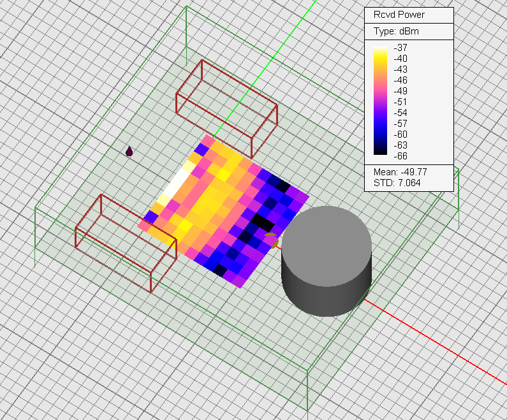Viewport: 507px width, 420px height.
Task: Click the Type: dBm legend label
Action: click(396, 31)
